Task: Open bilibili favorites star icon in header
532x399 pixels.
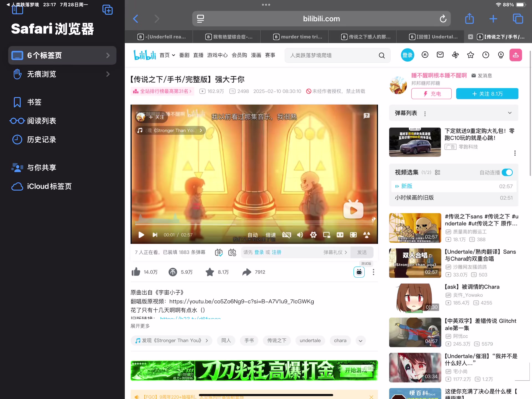Action: [x=470, y=55]
